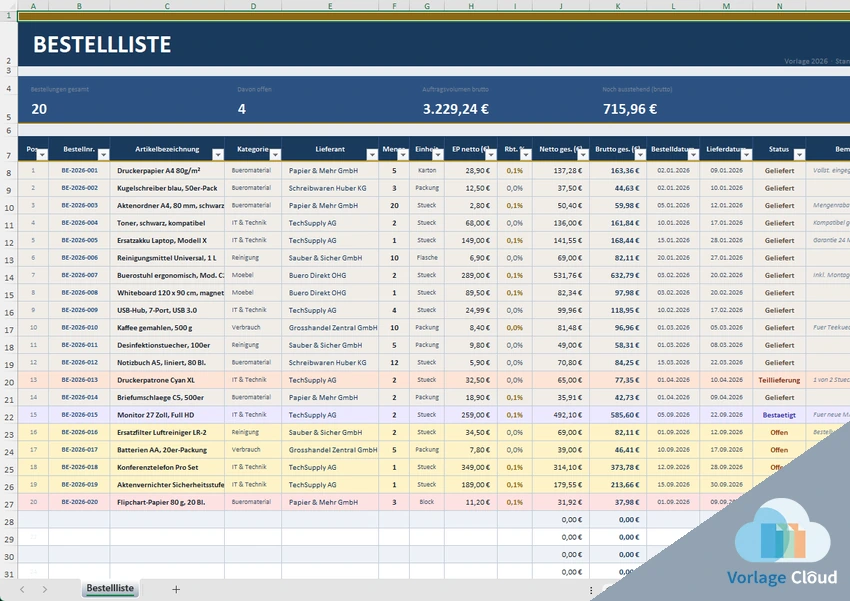Add a new sheet with plus icon
850x601 pixels.
pyautogui.click(x=176, y=589)
